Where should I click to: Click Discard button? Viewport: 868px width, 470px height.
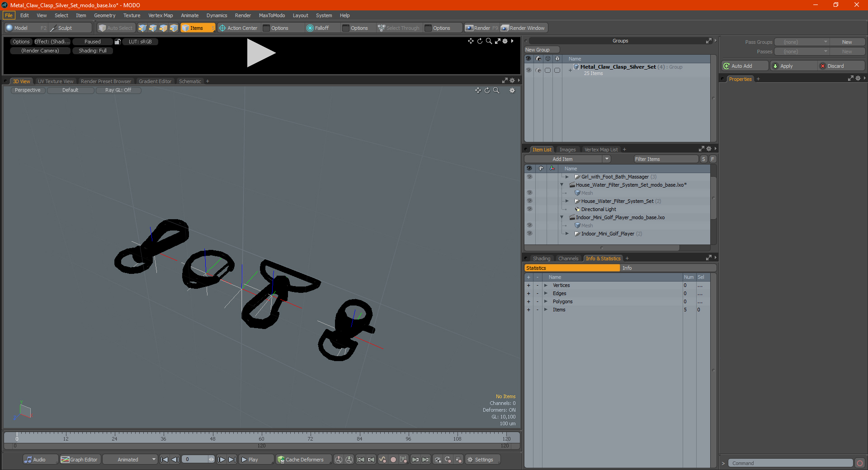coord(841,66)
